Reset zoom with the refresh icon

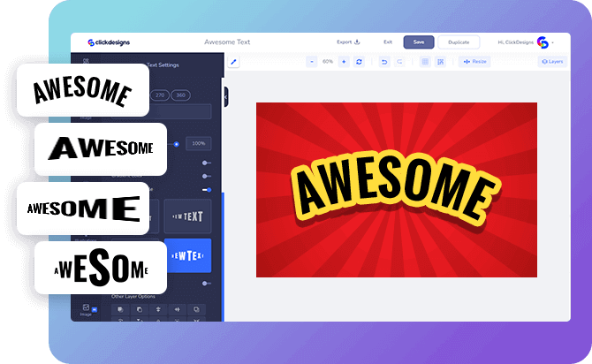tap(359, 62)
